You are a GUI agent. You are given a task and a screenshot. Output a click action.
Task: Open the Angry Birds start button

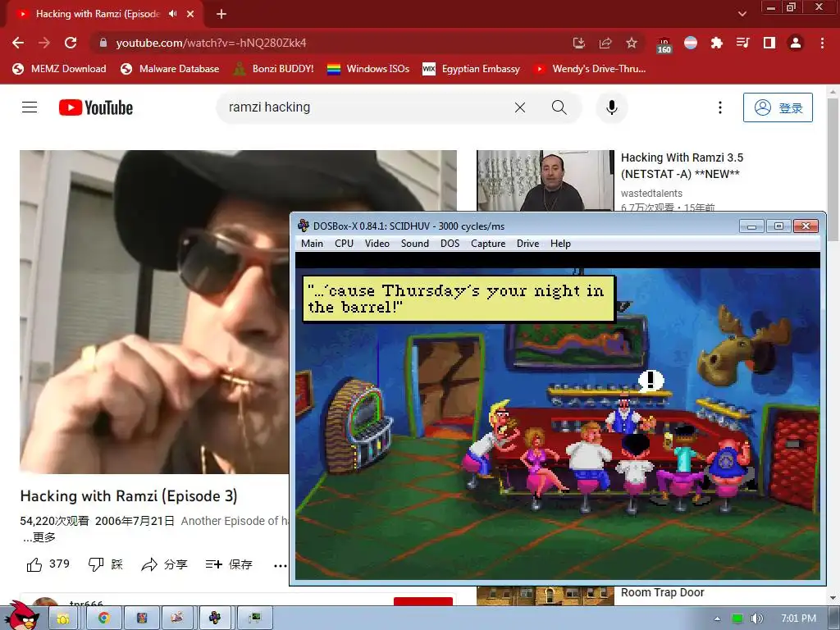point(24,616)
